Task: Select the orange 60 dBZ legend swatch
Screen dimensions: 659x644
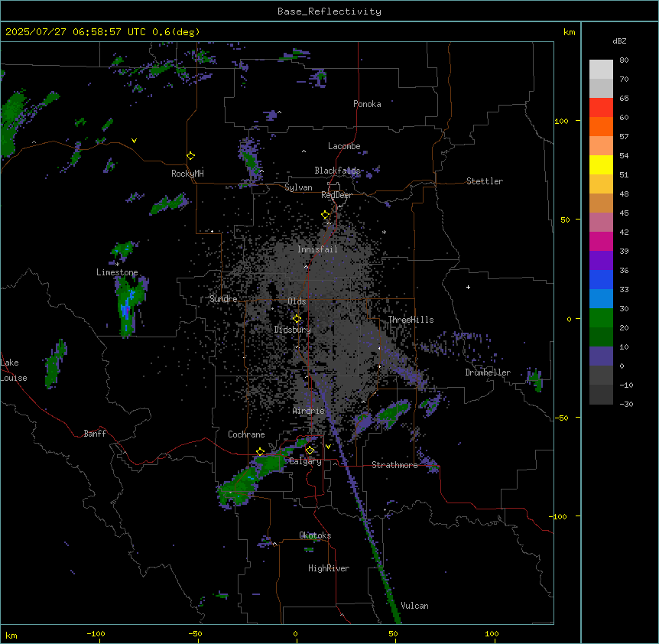Action: click(601, 126)
